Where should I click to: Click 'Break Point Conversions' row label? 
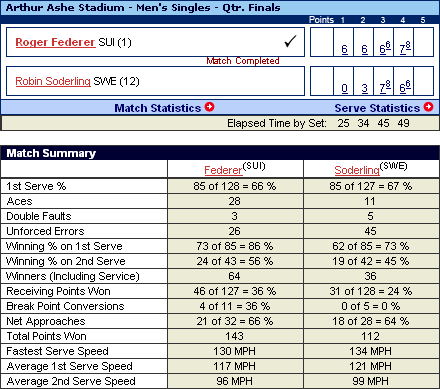point(65,306)
